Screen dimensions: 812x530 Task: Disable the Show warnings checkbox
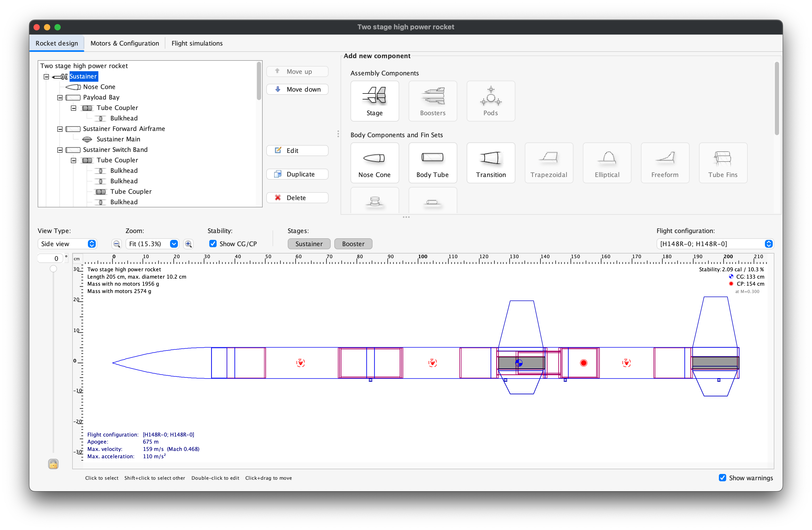point(722,478)
